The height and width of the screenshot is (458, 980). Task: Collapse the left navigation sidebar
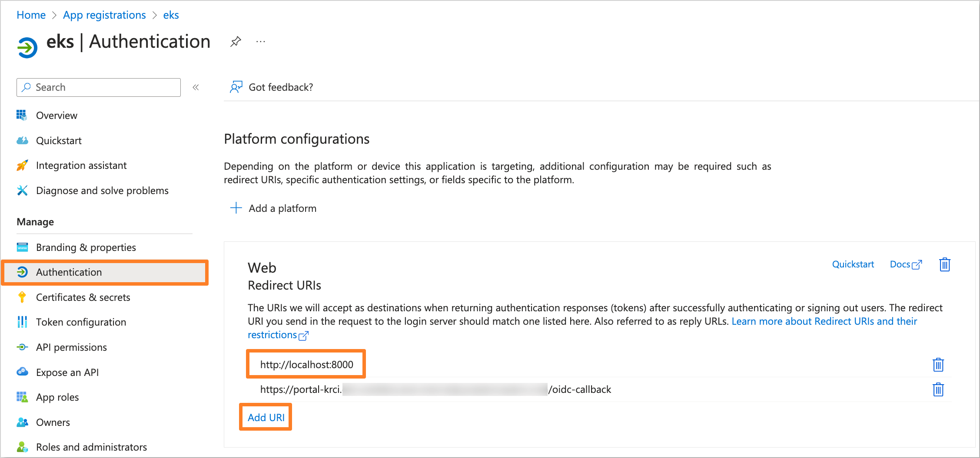click(x=196, y=87)
